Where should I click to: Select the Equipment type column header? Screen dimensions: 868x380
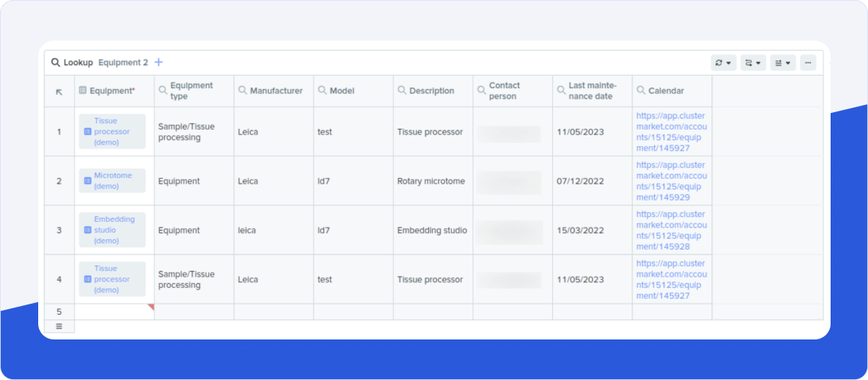pyautogui.click(x=194, y=91)
